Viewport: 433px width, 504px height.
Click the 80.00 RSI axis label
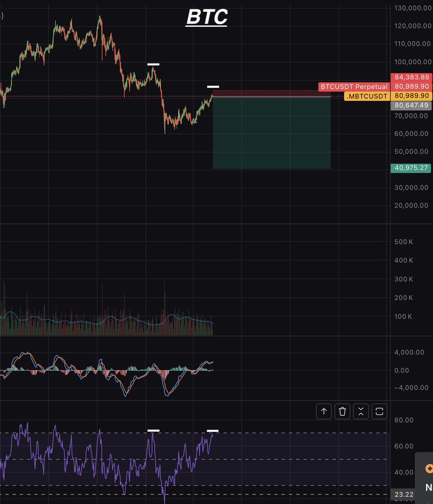click(404, 420)
